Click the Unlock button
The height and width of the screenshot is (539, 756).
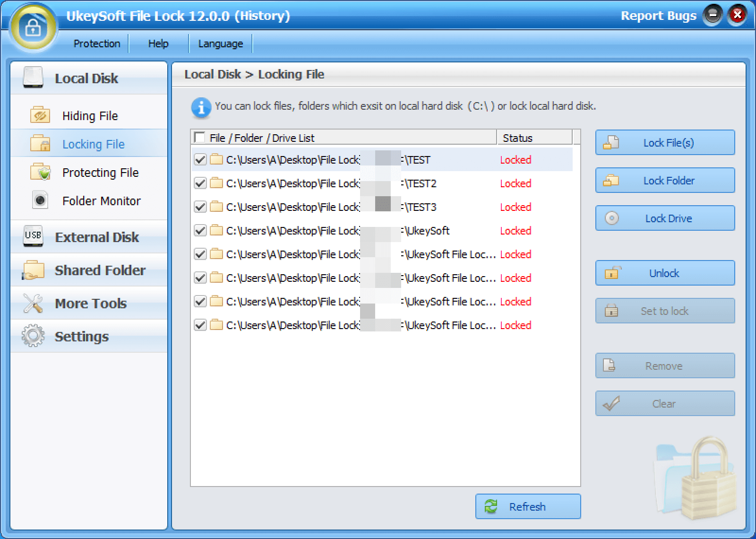[x=665, y=273]
